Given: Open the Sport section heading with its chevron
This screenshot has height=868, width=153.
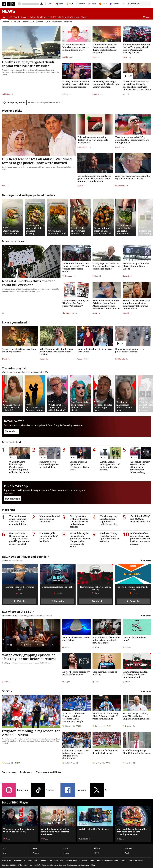Looking at the screenshot, I should (7, 691).
